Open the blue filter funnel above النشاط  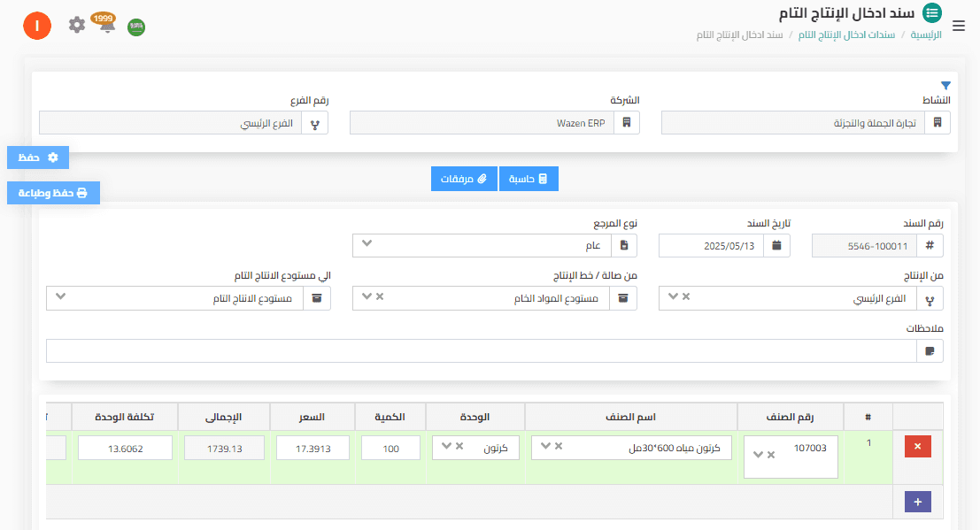point(945,85)
